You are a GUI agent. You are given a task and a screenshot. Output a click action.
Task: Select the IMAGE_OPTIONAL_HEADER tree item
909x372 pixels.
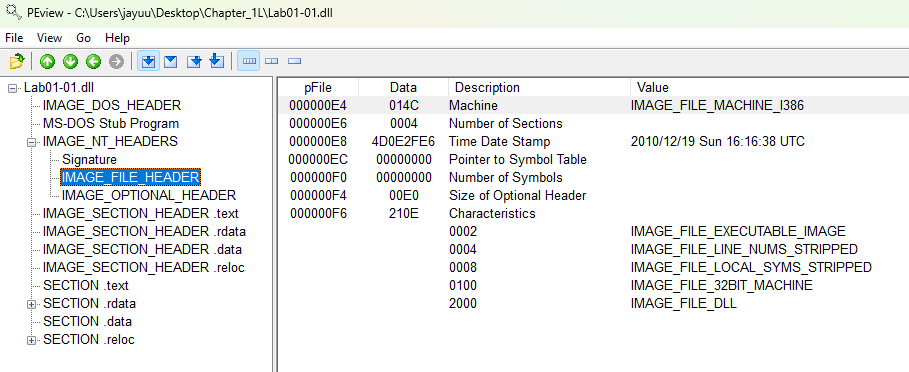click(x=148, y=196)
